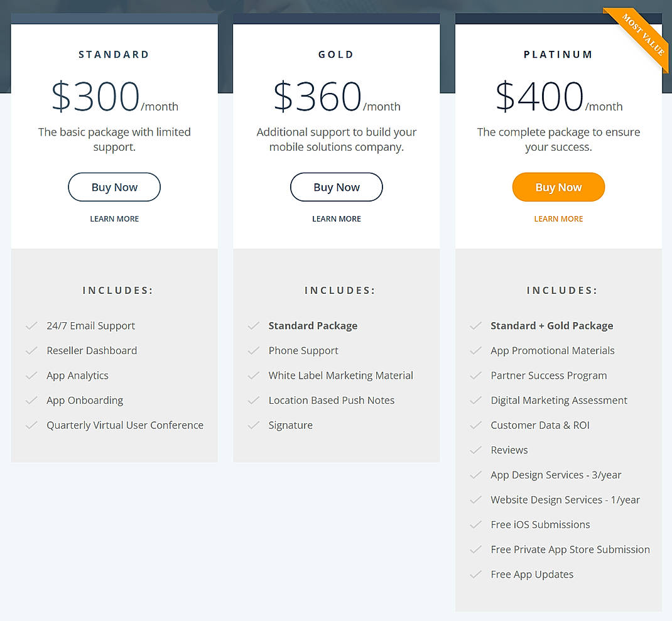The image size is (672, 621).
Task: Buy the Standard plan now
Action: coord(114,186)
